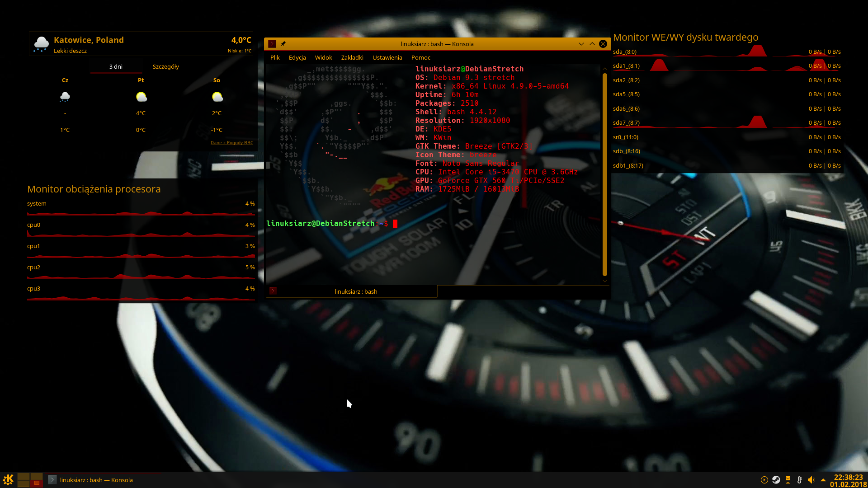Open the Zakładki menu

point(352,57)
